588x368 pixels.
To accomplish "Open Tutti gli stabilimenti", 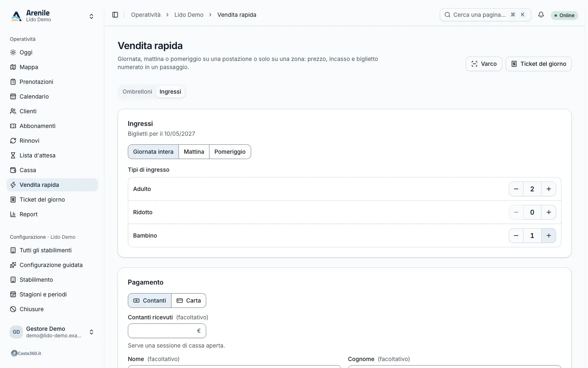I will (x=52, y=250).
